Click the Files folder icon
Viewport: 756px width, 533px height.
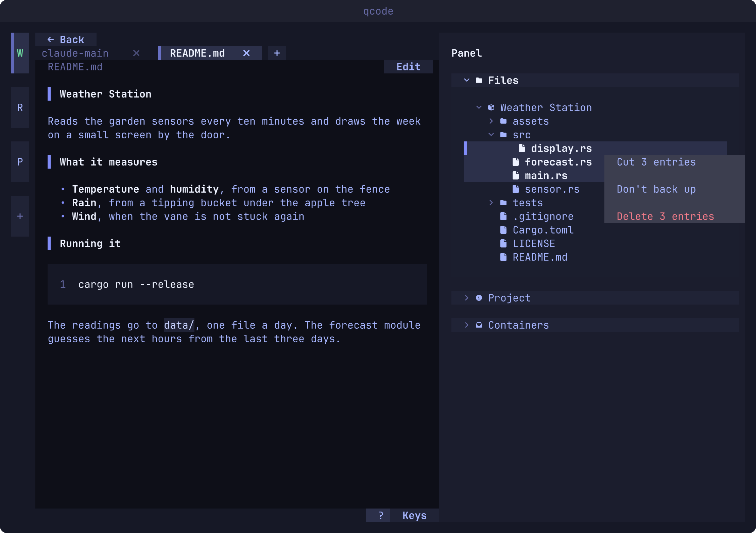479,80
